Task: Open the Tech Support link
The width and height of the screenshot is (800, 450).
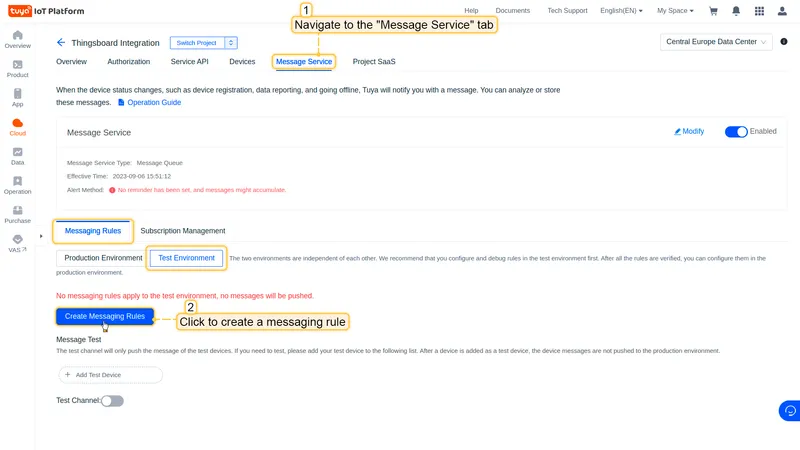Action: click(567, 11)
